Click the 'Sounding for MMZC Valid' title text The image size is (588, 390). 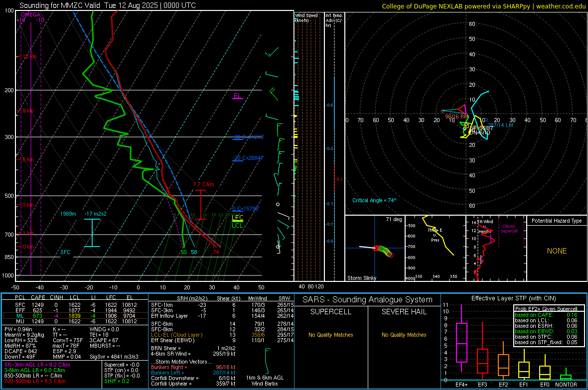click(x=60, y=5)
